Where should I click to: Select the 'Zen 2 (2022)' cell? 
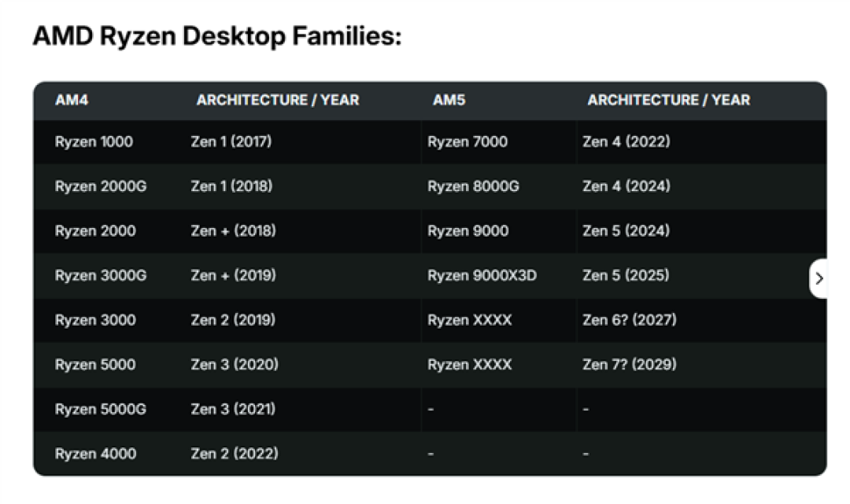click(x=235, y=454)
